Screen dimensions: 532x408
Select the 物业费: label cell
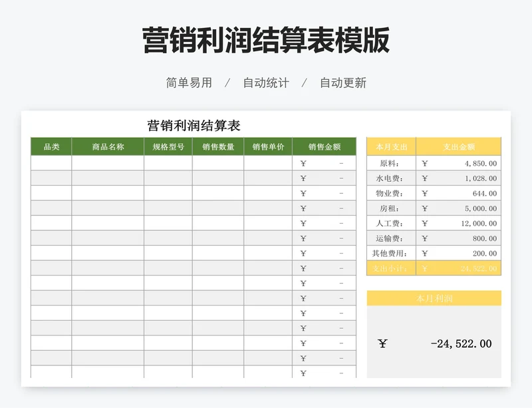(x=391, y=193)
